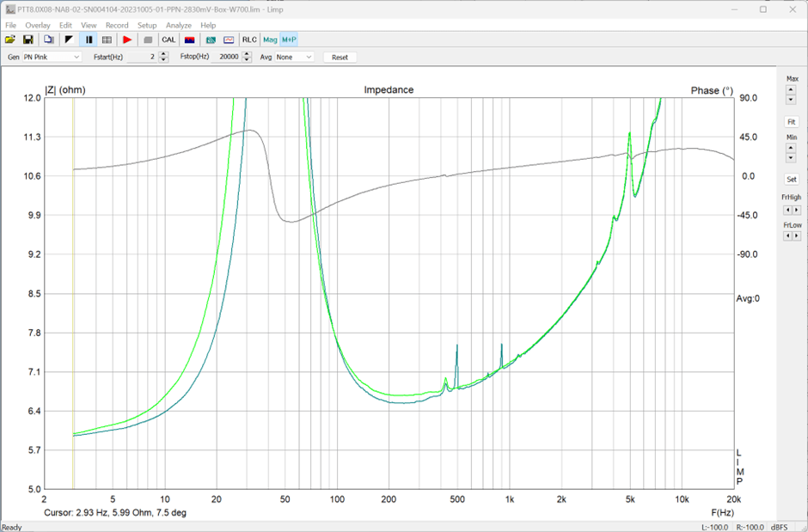Open the Analyze menu
This screenshot has height=532, width=808.
[x=179, y=25]
